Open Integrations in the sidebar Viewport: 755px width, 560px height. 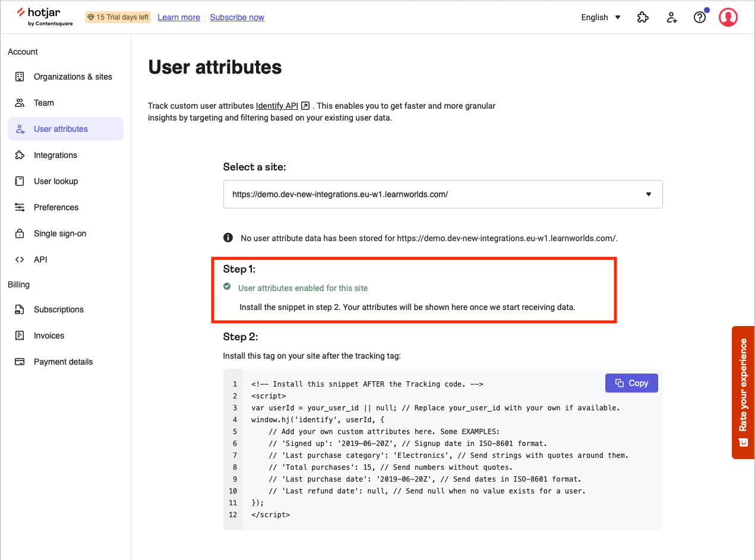pyautogui.click(x=65, y=155)
